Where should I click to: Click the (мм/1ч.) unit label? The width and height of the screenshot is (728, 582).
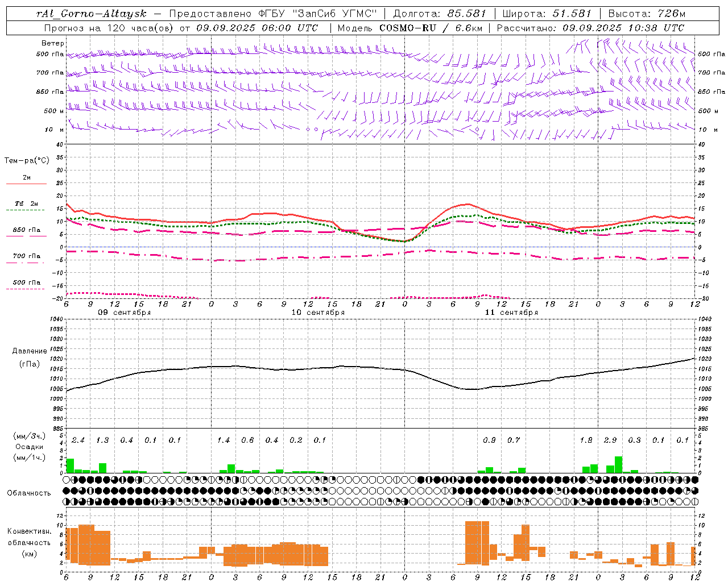pyautogui.click(x=30, y=458)
